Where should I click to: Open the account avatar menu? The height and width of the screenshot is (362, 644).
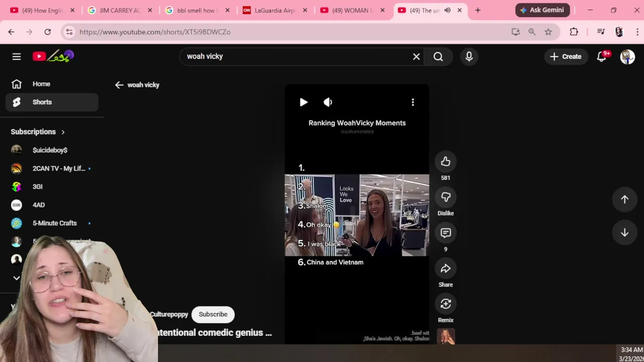[x=627, y=56]
